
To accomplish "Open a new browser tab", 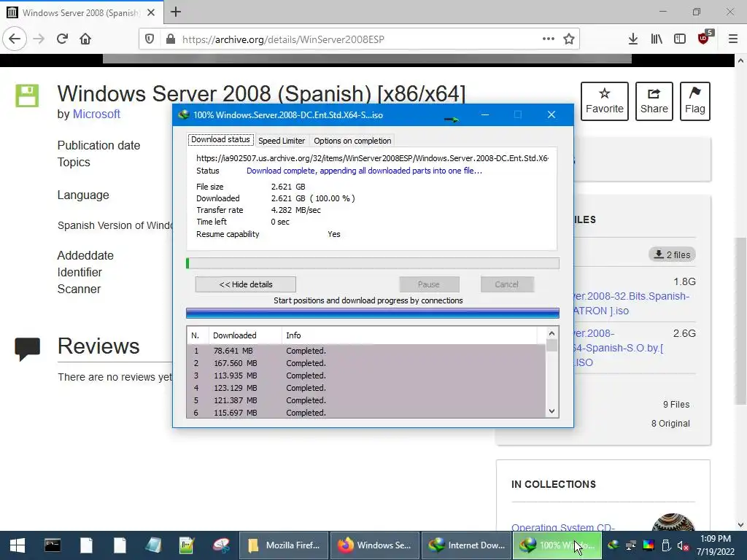I will pyautogui.click(x=175, y=12).
